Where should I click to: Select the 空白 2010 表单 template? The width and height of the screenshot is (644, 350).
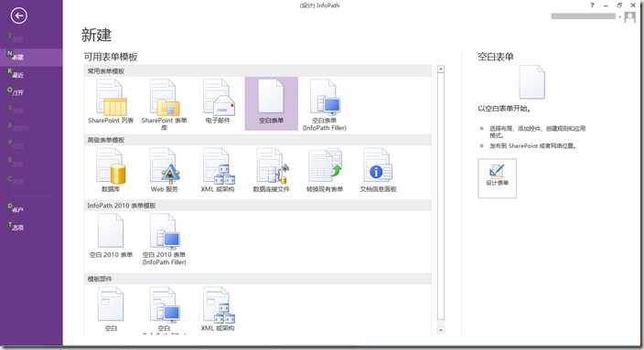pyautogui.click(x=111, y=237)
